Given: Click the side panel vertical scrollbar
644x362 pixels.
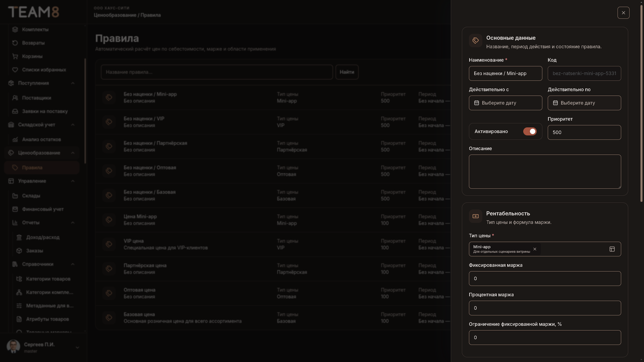Looking at the screenshot, I should (642, 103).
